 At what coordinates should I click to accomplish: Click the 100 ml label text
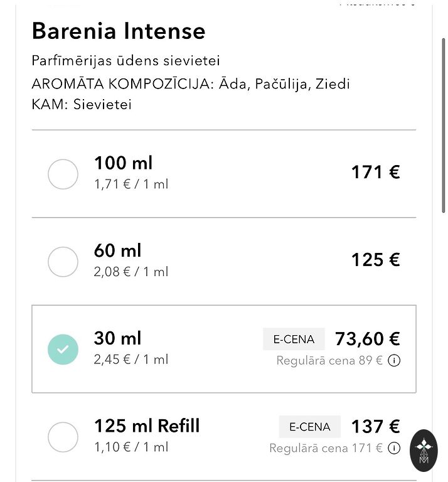(124, 163)
